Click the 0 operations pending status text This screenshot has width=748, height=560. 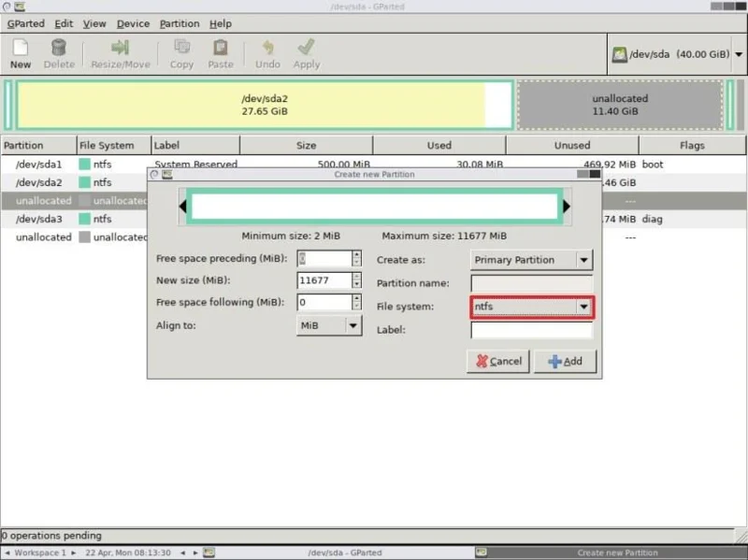[51, 536]
